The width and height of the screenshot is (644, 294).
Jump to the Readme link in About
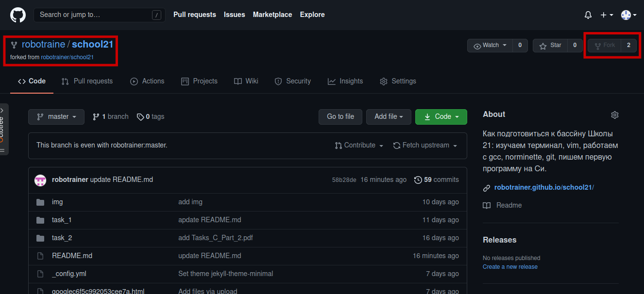pyautogui.click(x=502, y=205)
